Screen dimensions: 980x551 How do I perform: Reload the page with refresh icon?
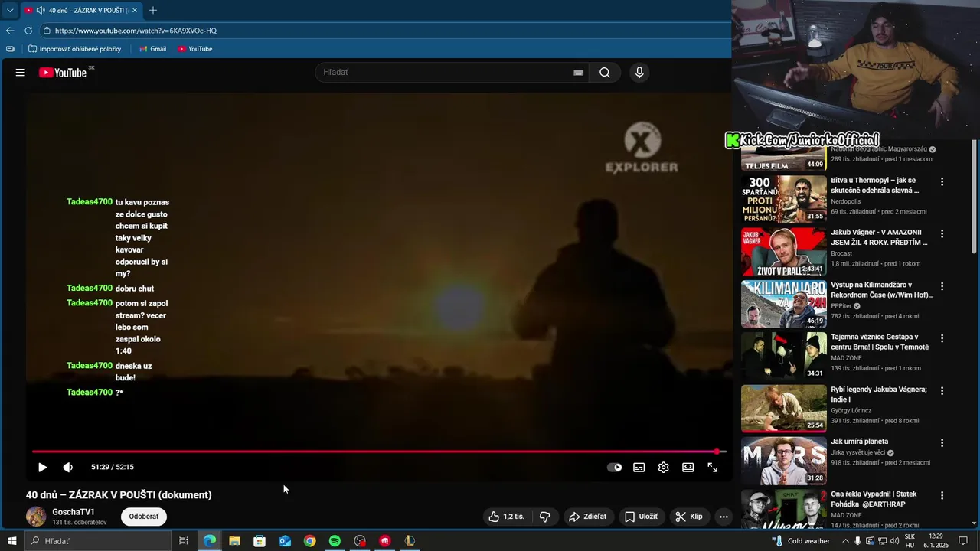28,31
